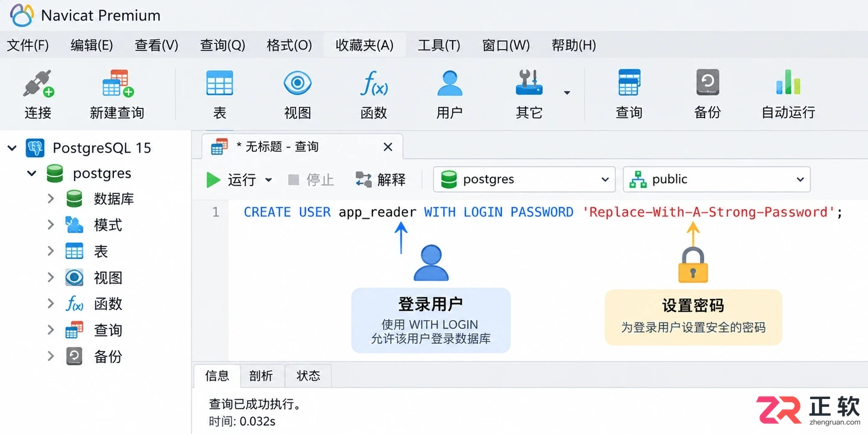
Task: Open the Function (函数) toolbar icon
Action: [374, 84]
